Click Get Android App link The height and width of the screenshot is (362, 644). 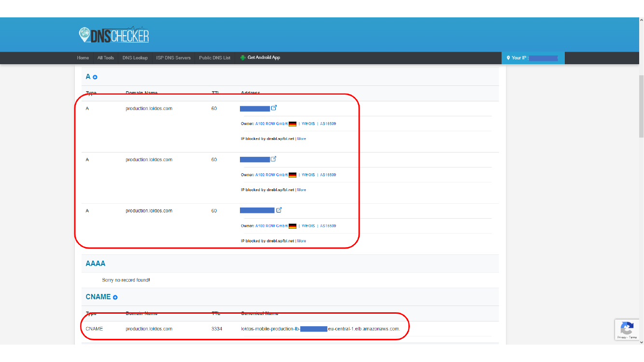(x=264, y=57)
